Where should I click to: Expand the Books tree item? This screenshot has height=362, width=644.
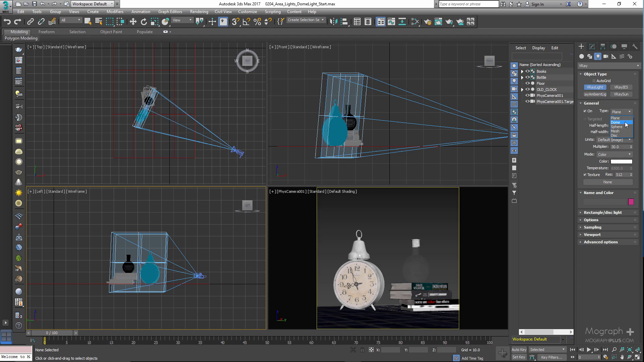(522, 71)
